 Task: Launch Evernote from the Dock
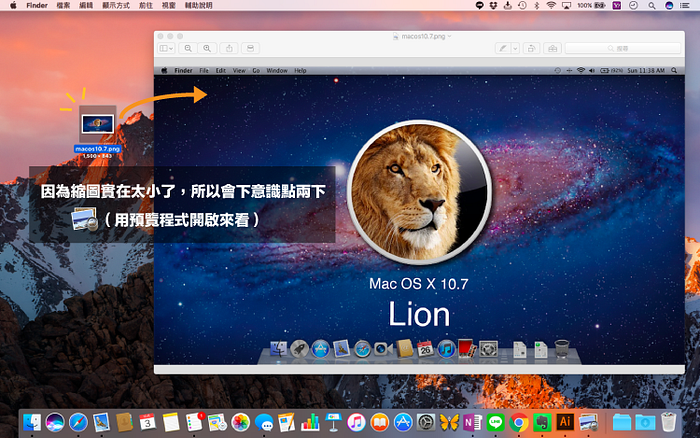542,422
